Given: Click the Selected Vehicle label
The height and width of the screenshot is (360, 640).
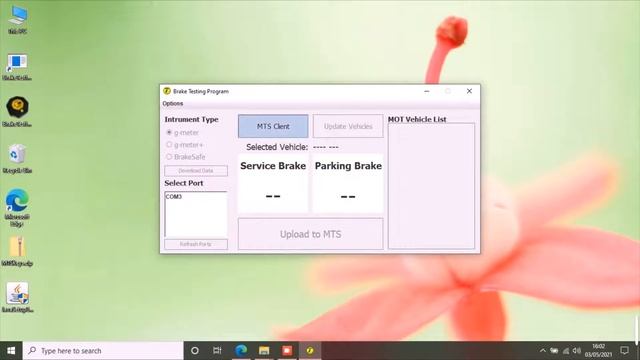Looking at the screenshot, I should 277,147.
